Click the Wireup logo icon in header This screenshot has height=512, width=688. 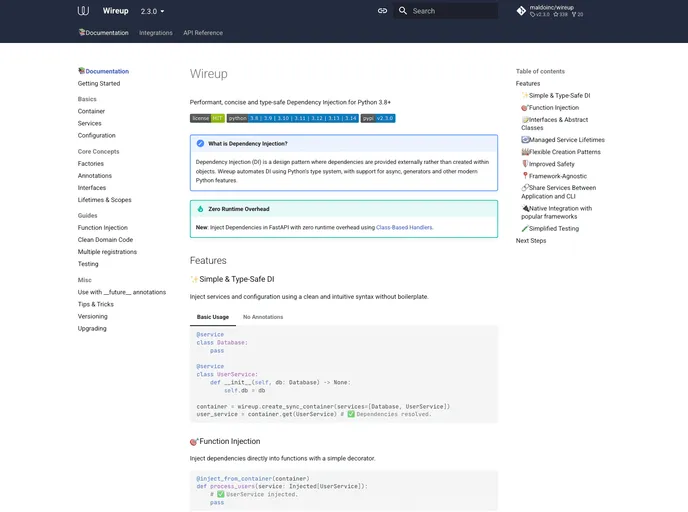[83, 11]
